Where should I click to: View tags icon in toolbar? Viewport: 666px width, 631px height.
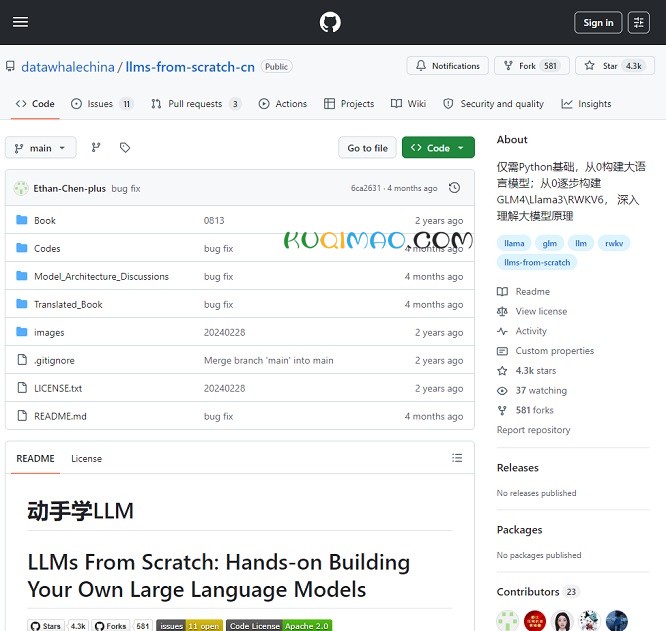tap(125, 147)
